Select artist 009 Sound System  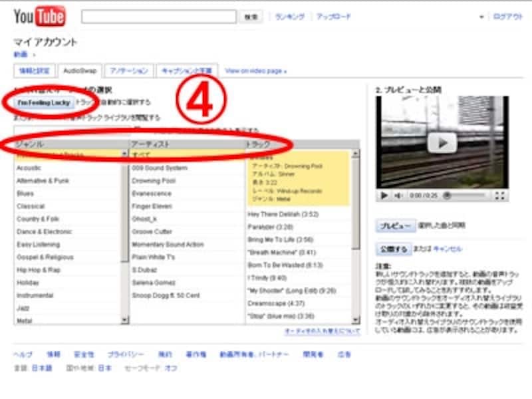click(x=160, y=168)
